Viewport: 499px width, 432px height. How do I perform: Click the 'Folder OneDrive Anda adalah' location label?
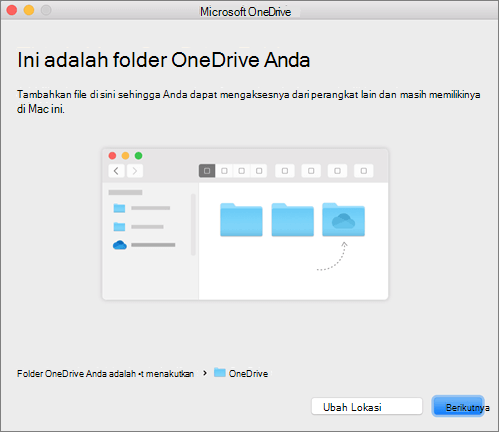click(105, 374)
